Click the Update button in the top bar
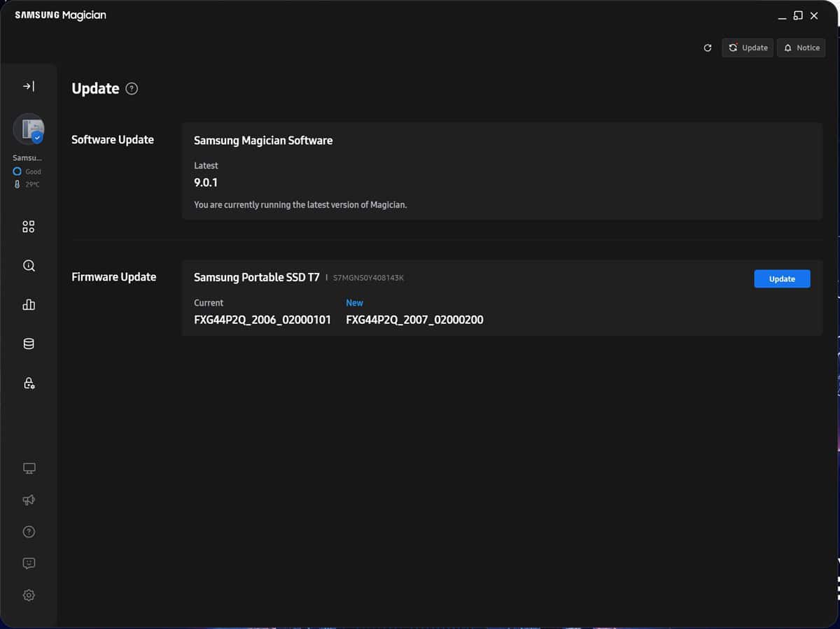 click(748, 48)
